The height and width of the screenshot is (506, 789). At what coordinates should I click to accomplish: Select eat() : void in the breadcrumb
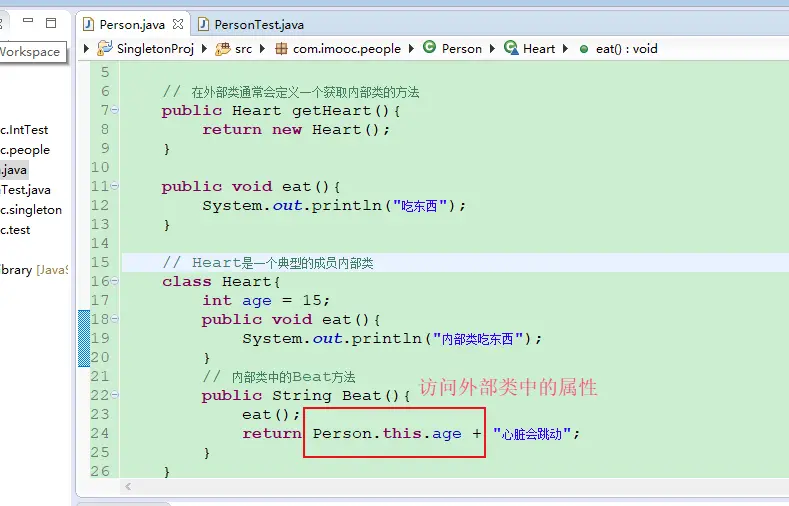pos(626,49)
